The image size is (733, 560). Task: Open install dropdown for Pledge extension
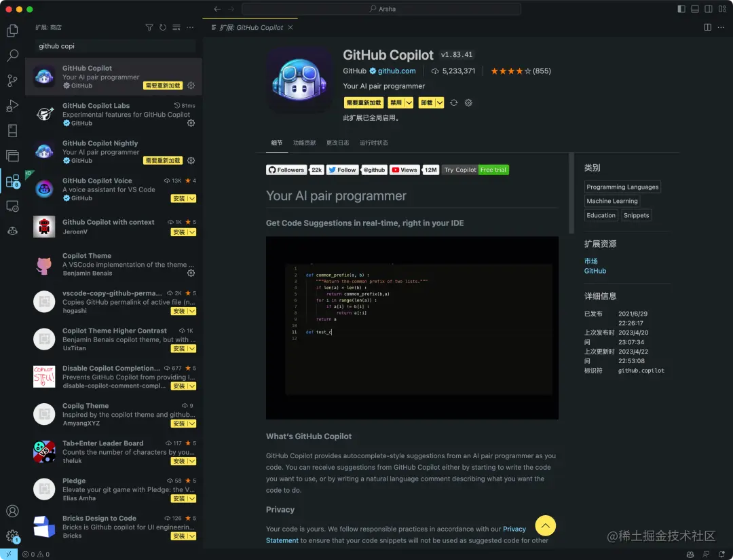[x=192, y=499]
